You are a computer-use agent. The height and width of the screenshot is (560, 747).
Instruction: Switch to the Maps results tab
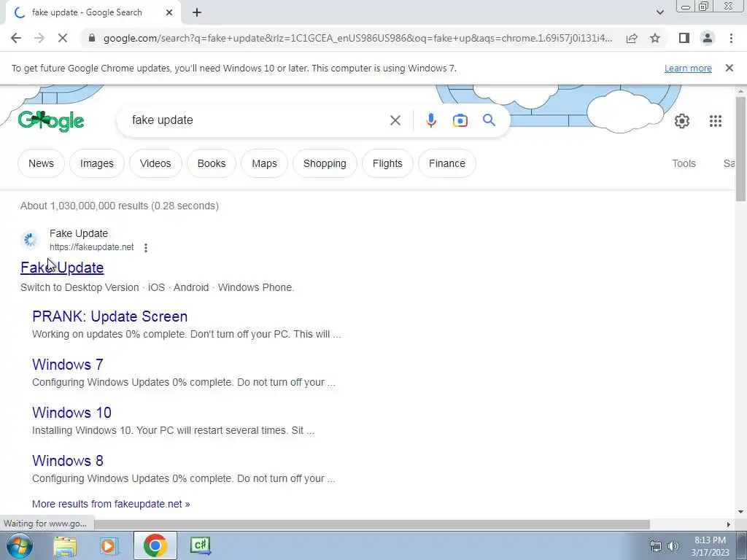(264, 163)
